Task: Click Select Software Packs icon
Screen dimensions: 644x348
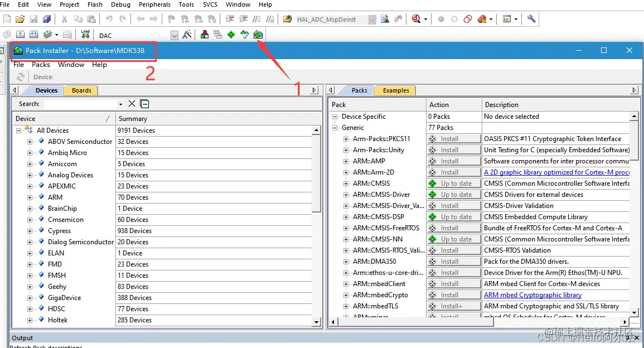Action: coord(244,35)
